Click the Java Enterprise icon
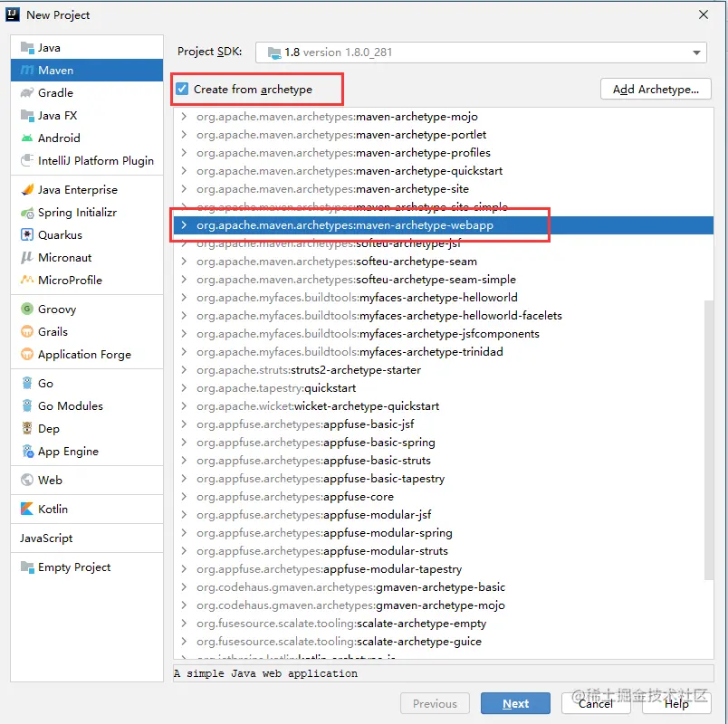 click(x=27, y=189)
